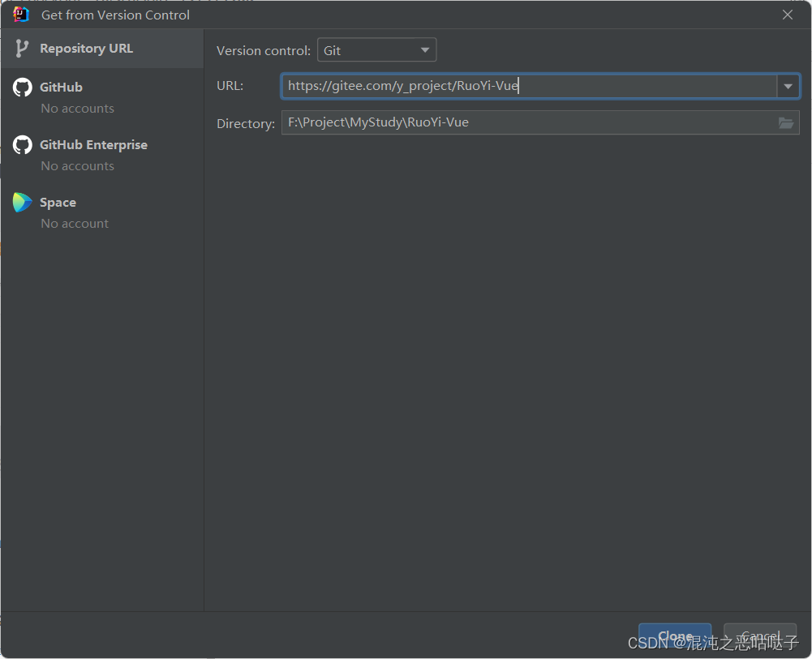812x659 pixels.
Task: Open the Space account section
Action: click(102, 212)
